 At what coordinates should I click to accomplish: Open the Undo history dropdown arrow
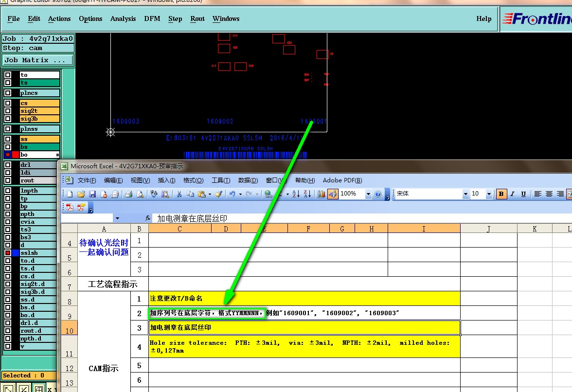240,195
